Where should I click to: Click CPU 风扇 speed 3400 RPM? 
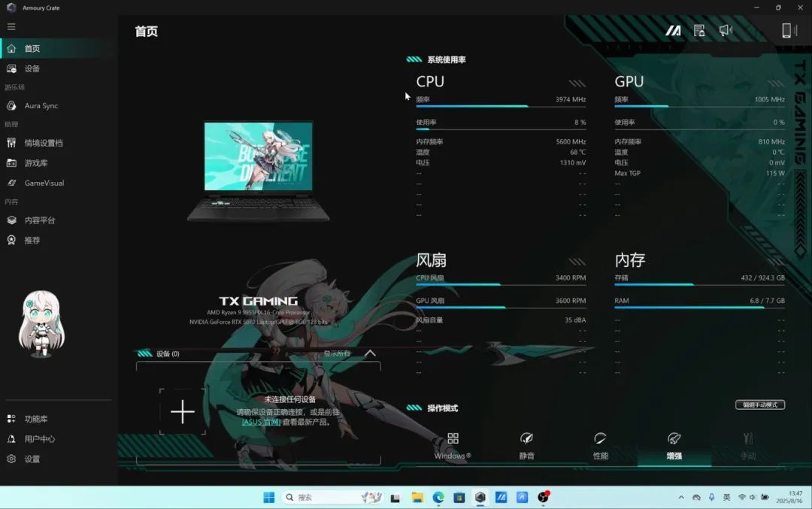click(x=571, y=278)
